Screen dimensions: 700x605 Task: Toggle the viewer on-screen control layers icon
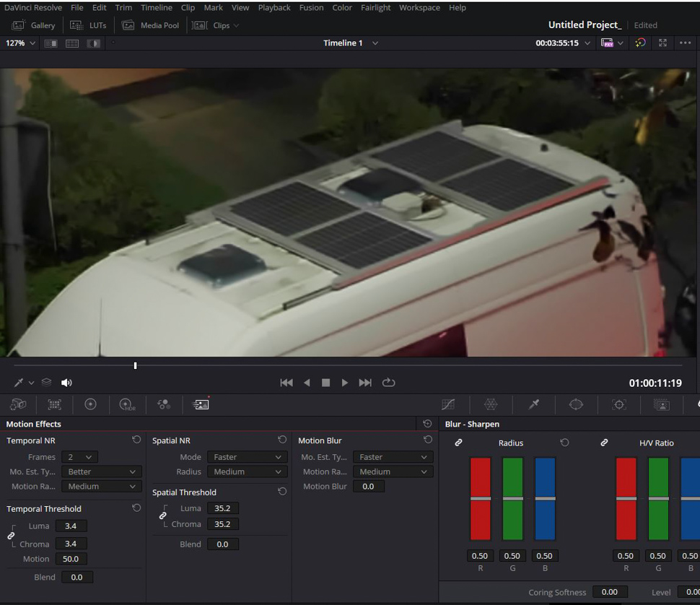point(46,382)
